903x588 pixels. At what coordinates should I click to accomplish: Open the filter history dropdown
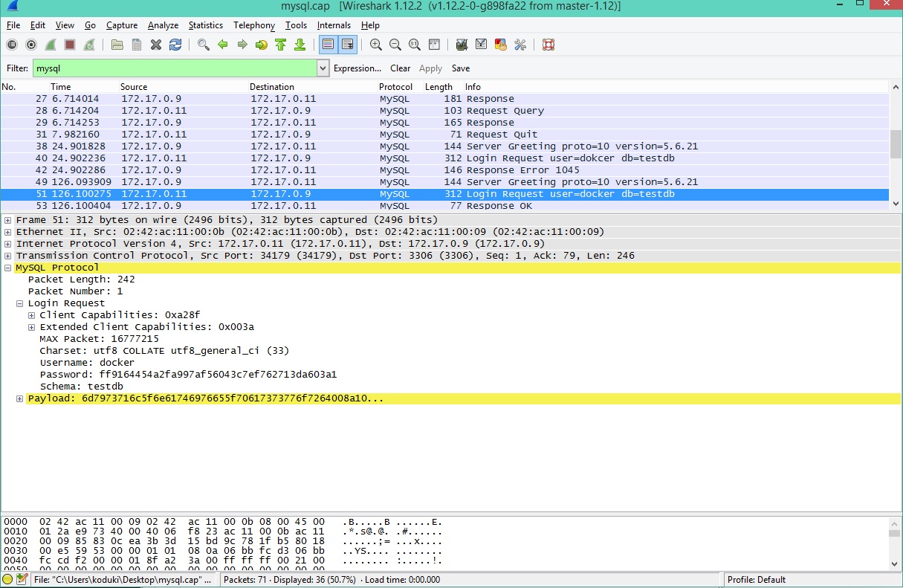click(322, 68)
